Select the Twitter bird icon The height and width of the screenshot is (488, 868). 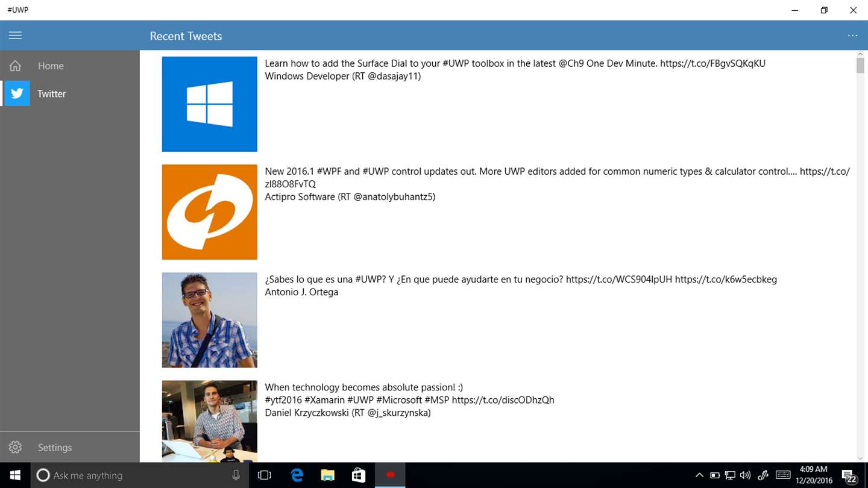click(x=17, y=93)
